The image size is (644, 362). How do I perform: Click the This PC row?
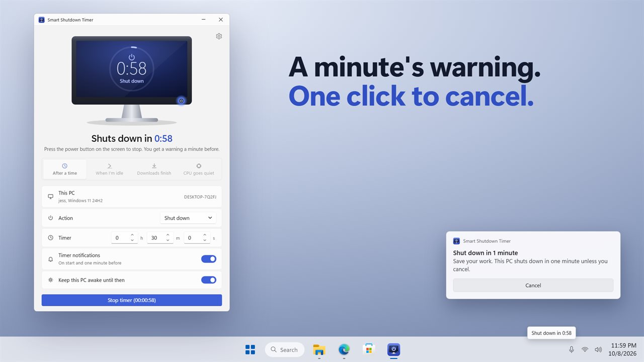pos(132,197)
